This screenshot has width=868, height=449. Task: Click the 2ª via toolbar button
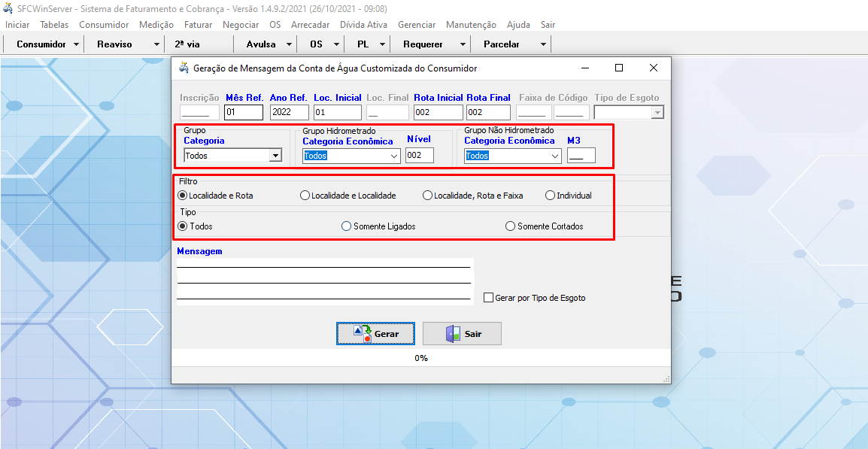(x=187, y=44)
